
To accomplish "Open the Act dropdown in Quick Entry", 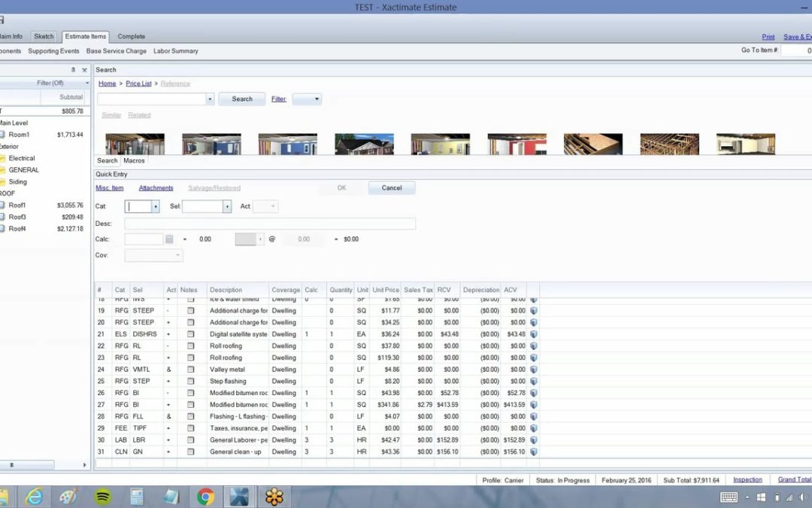I will point(265,206).
